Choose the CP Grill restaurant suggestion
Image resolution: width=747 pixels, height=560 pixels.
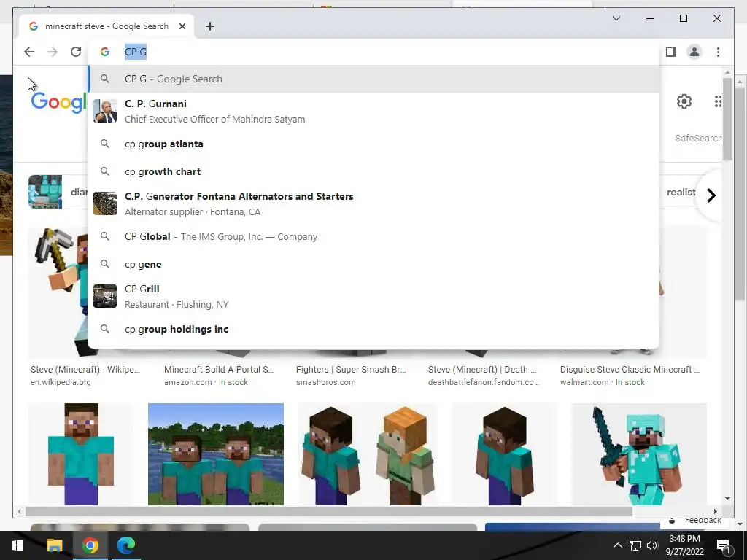pos(374,296)
